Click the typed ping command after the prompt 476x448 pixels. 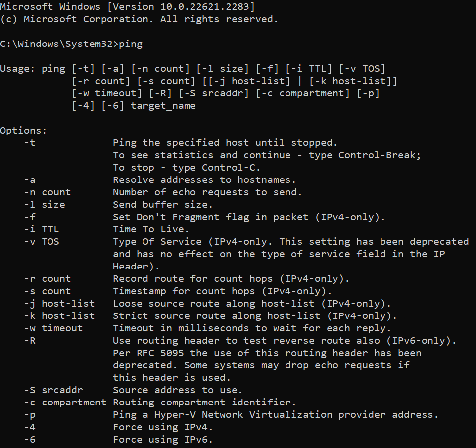pos(131,44)
